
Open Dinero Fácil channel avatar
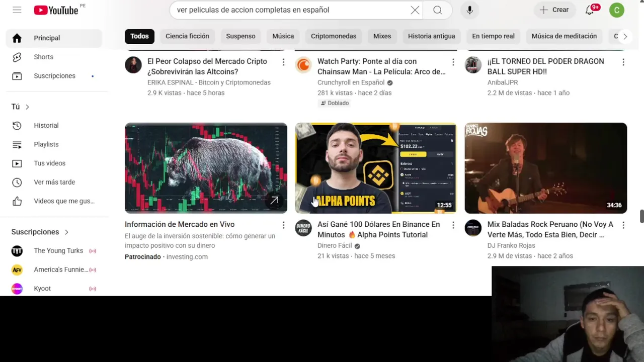pos(303,228)
